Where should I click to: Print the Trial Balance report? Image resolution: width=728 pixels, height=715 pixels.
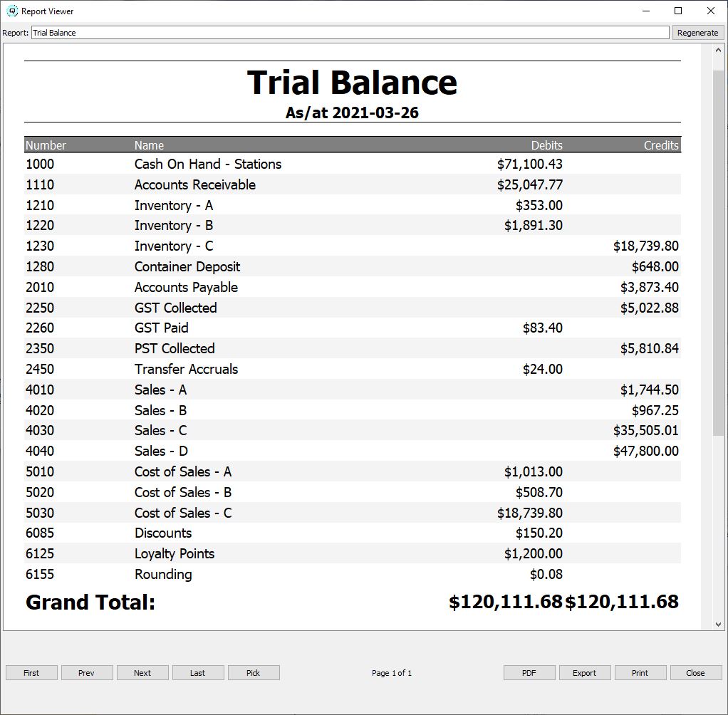640,673
